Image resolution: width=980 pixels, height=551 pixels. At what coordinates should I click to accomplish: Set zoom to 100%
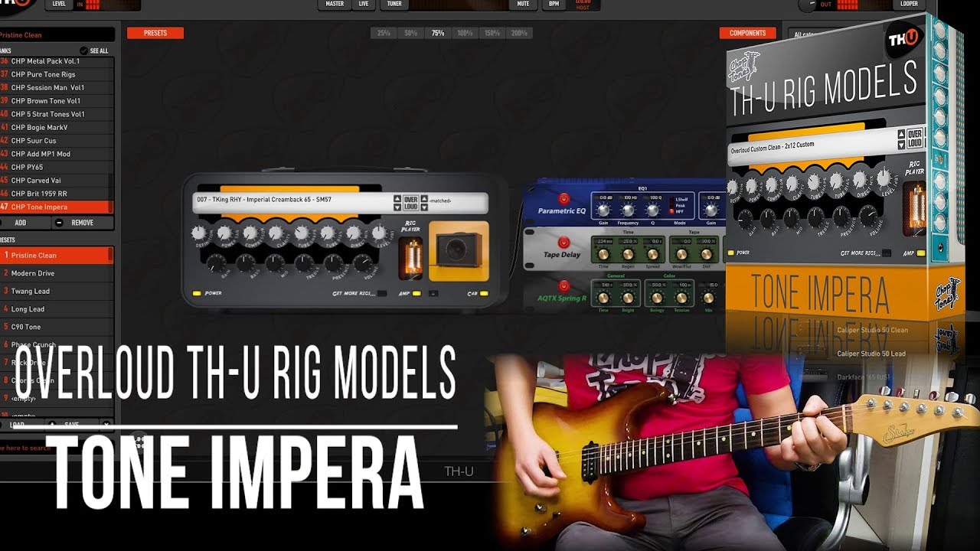pyautogui.click(x=465, y=34)
